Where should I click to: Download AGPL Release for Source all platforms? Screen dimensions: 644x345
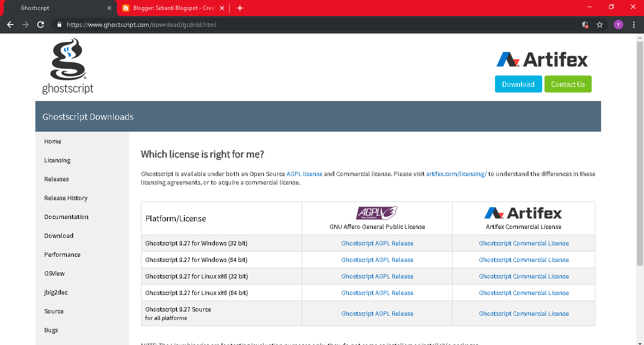tap(377, 313)
